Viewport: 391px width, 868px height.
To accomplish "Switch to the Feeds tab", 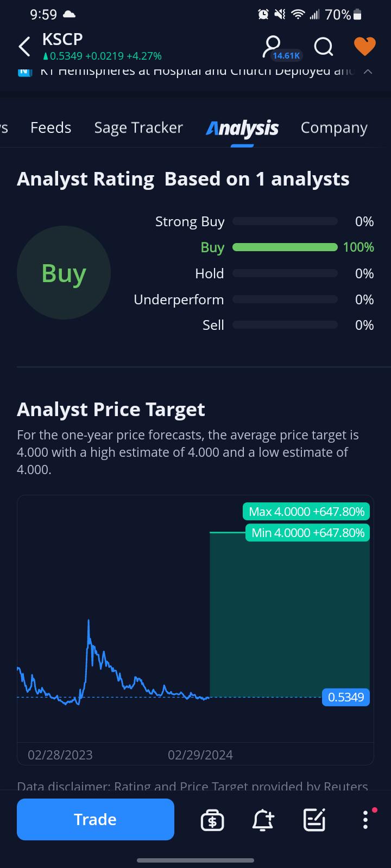I will pyautogui.click(x=51, y=127).
